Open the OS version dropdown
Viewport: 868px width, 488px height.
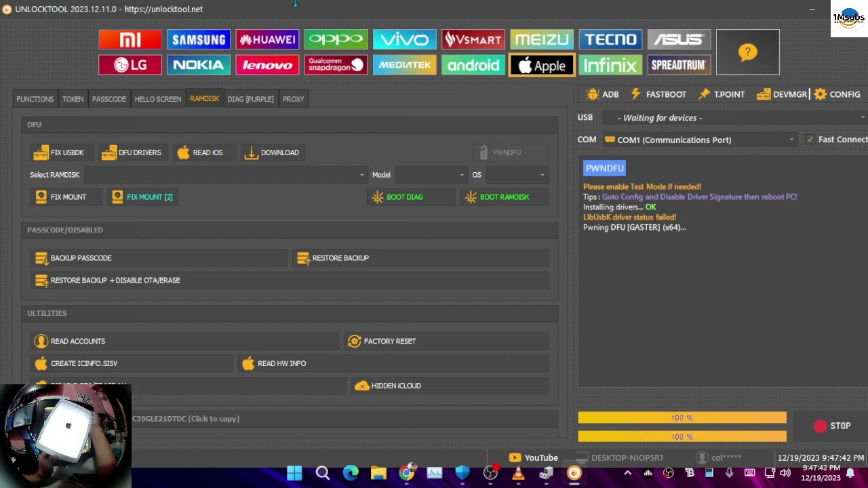(517, 175)
